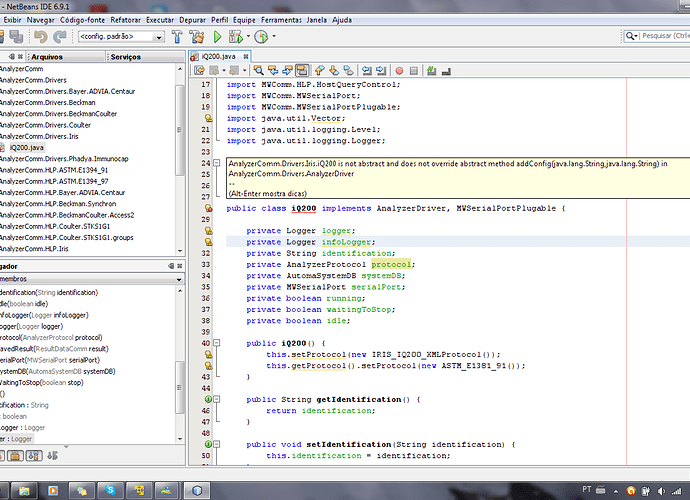The image size is (690, 500).
Task: Shift the line right in the editor toolbar
Action: (x=381, y=70)
